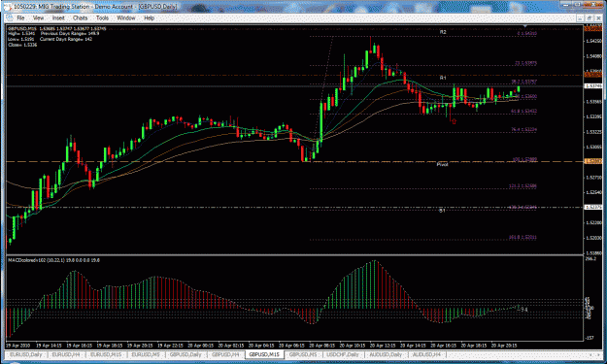
Task: Switch to the EURUSD,M5 chart tab
Action: pos(146,354)
